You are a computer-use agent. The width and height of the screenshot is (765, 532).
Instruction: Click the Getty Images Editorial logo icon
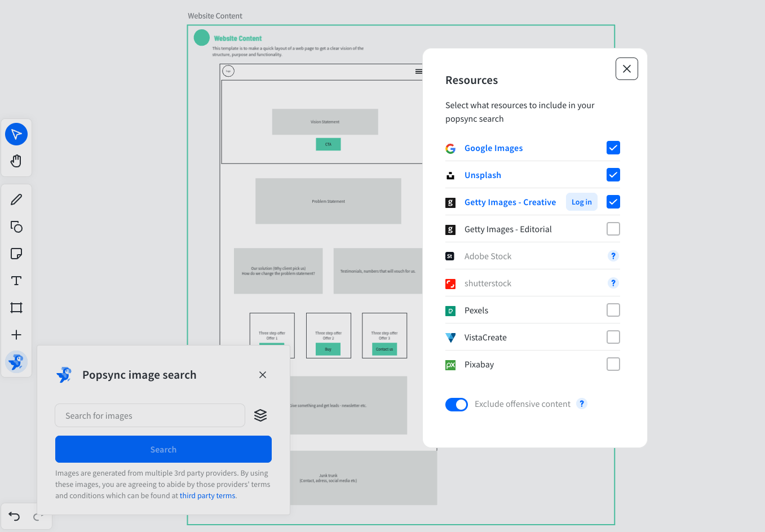tap(450, 229)
